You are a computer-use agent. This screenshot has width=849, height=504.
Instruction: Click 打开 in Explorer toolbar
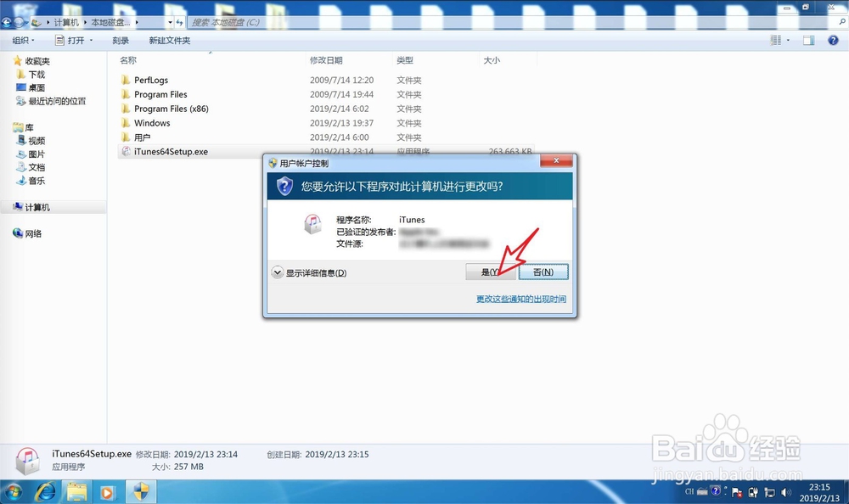pos(70,41)
